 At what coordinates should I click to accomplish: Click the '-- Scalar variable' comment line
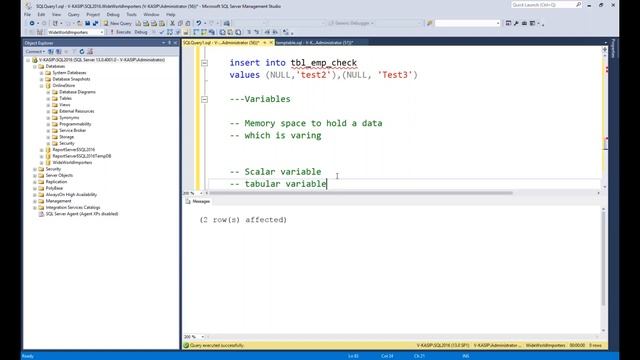275,172
